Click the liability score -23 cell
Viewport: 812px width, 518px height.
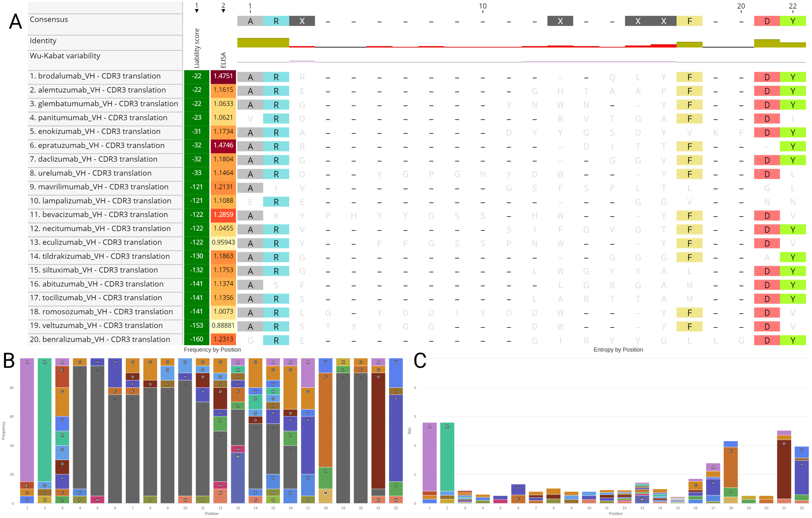(x=197, y=118)
